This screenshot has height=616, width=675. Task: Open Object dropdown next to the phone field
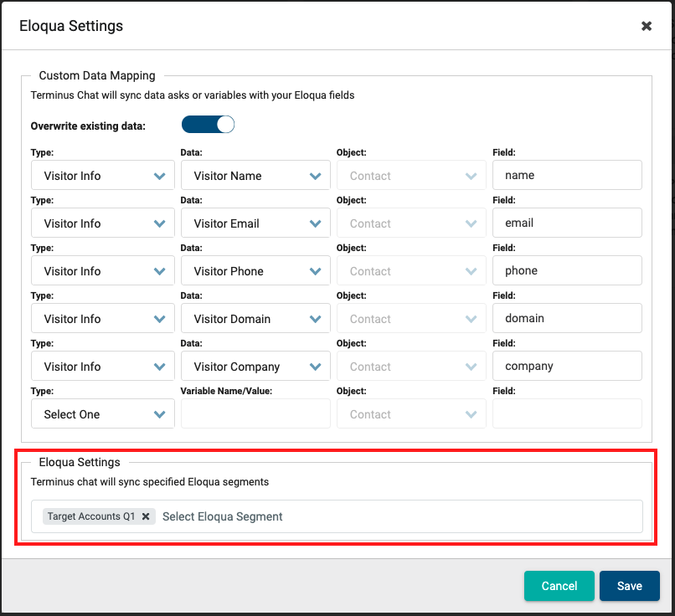click(x=411, y=270)
